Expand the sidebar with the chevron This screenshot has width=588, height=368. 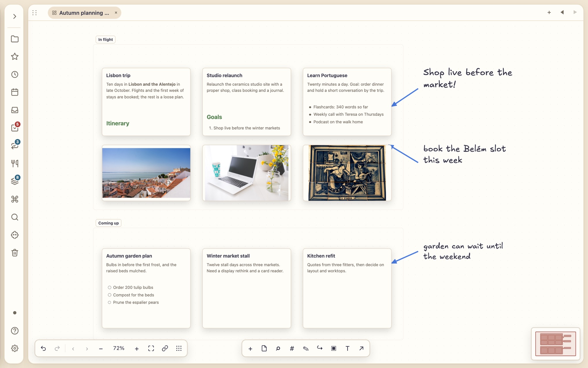tap(15, 16)
